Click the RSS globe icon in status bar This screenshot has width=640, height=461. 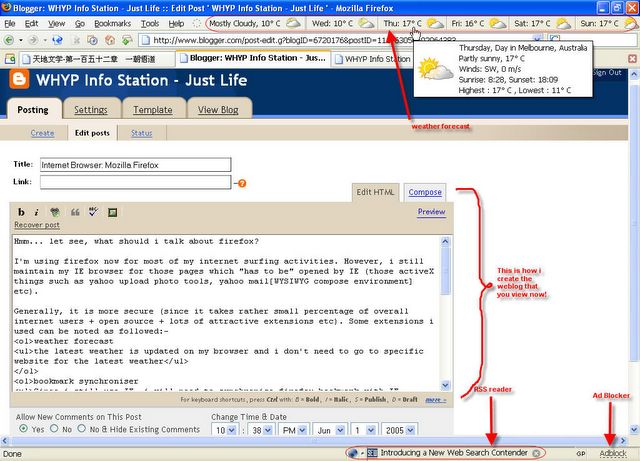click(353, 453)
